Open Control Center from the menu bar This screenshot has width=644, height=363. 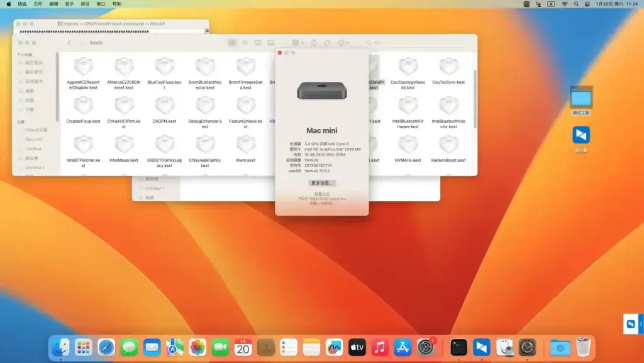click(x=587, y=4)
